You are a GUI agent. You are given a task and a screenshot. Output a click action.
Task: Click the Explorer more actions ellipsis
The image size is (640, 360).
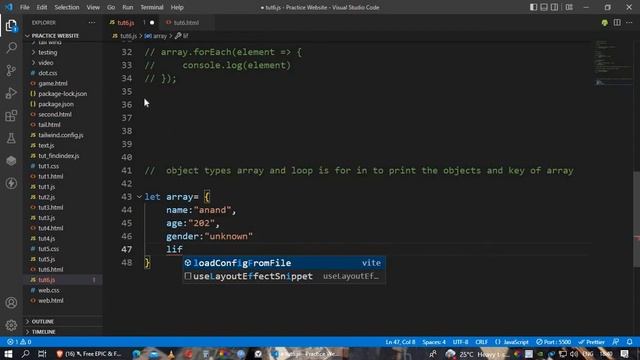(x=91, y=22)
